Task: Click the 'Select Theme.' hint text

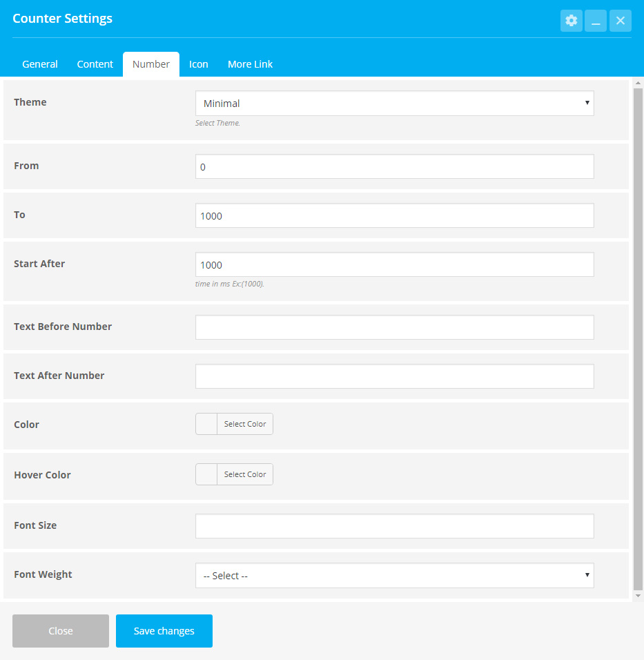Action: click(x=217, y=123)
